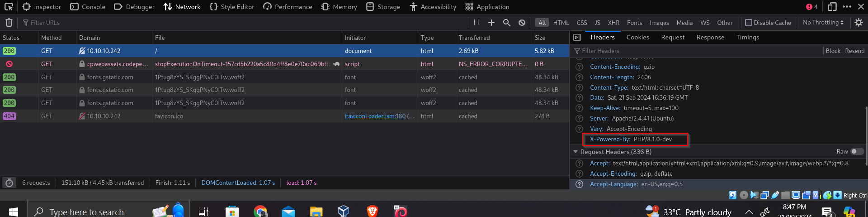Image resolution: width=868 pixels, height=217 pixels.
Task: Toggle responsive design mode icon
Action: point(832,7)
